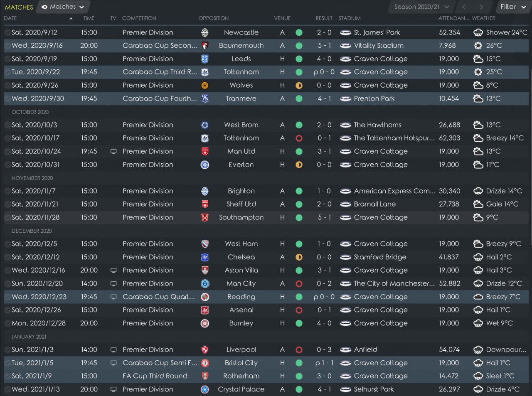Go to the previous season arrow

[464, 7]
